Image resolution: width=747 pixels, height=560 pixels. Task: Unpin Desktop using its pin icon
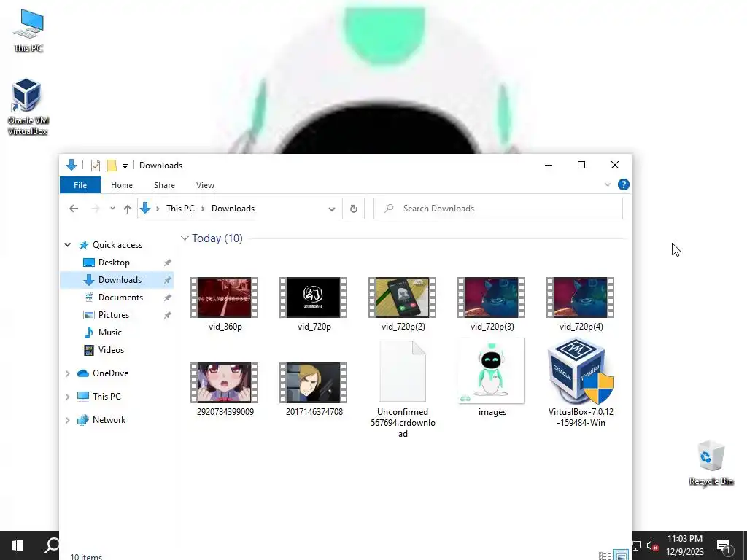tap(167, 262)
